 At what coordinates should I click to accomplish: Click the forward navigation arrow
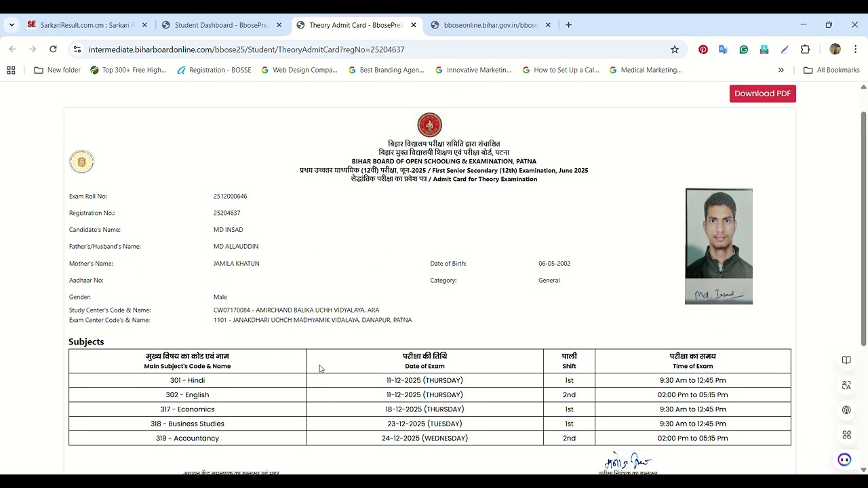click(x=32, y=49)
